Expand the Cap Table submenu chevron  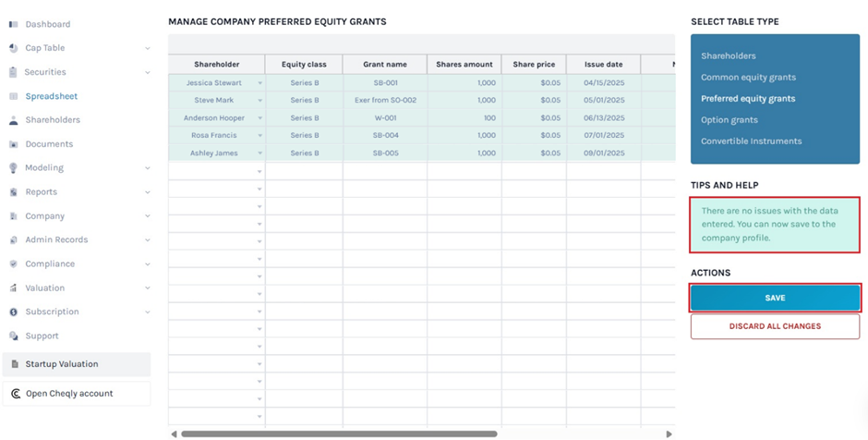[x=148, y=48]
